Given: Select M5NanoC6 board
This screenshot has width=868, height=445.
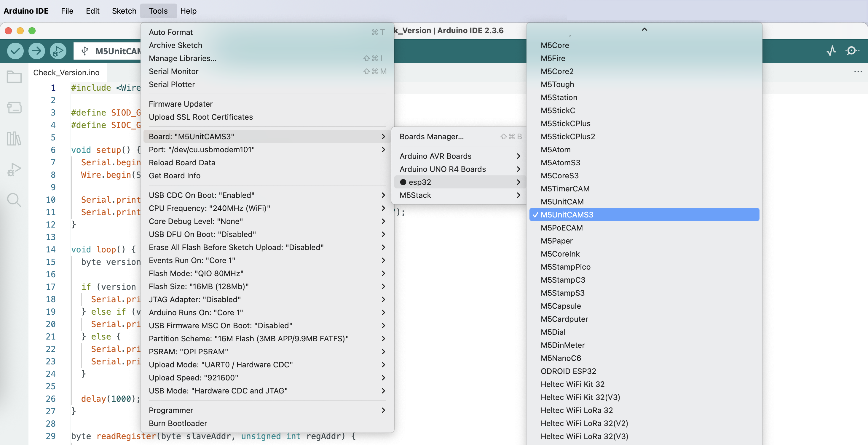Looking at the screenshot, I should pos(644,358).
